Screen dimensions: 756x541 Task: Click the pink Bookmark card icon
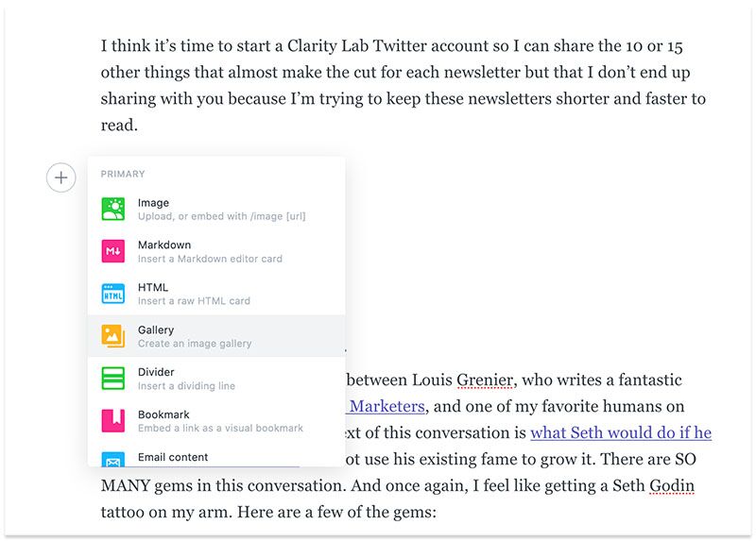112,420
